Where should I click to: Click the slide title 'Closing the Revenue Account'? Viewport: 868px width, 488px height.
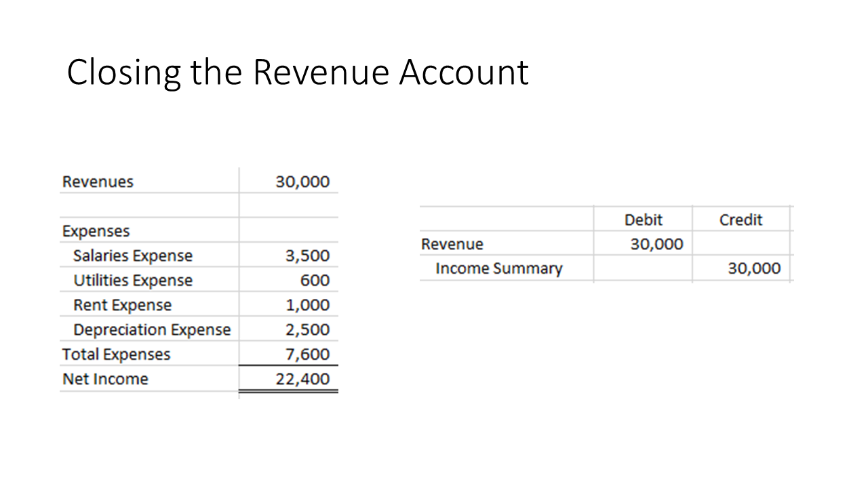(297, 73)
